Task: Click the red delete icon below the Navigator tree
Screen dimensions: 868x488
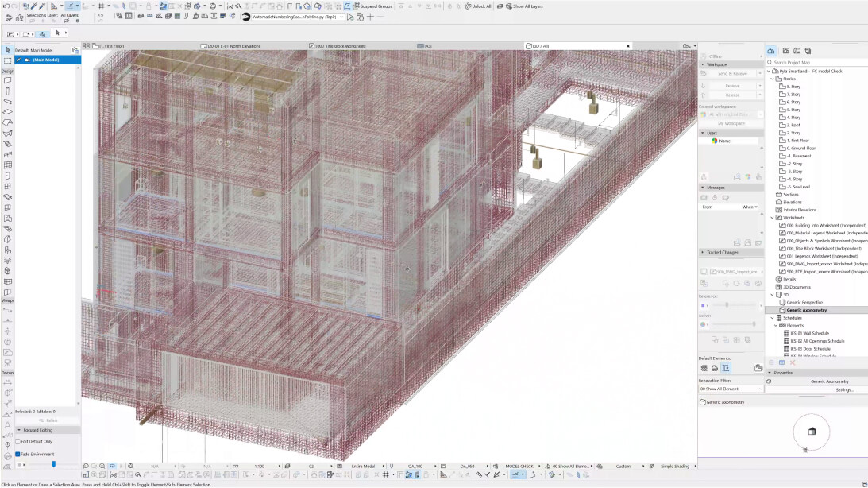Action: 793,362
